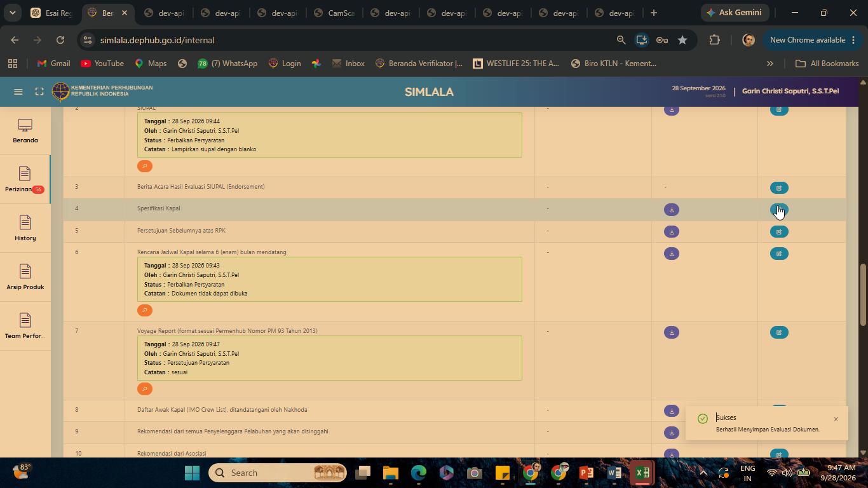Edit evaluation for Persetujuan Sebelumnya atas RPK

click(779, 232)
